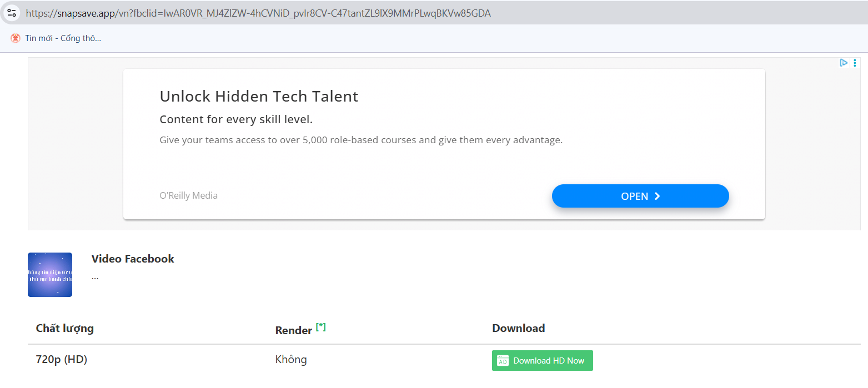Click the Tin mới bookmark favicon

coord(16,38)
